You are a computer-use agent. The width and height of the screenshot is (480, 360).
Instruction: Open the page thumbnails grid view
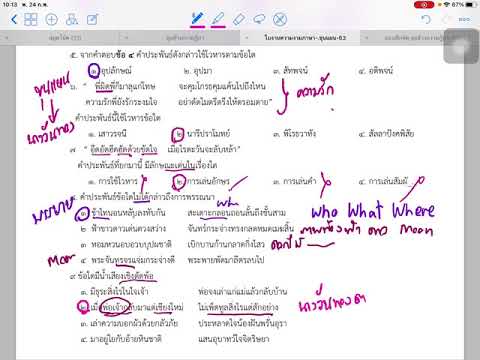[x=31, y=19]
